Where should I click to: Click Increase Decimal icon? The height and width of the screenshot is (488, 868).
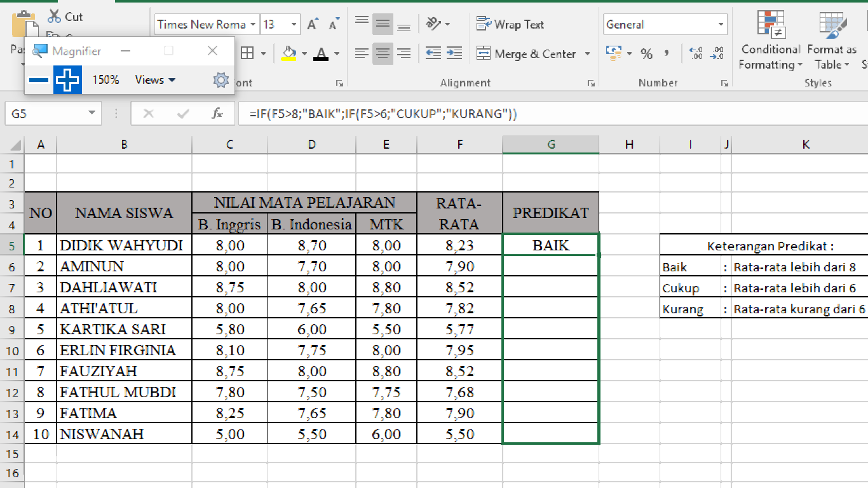pos(696,53)
